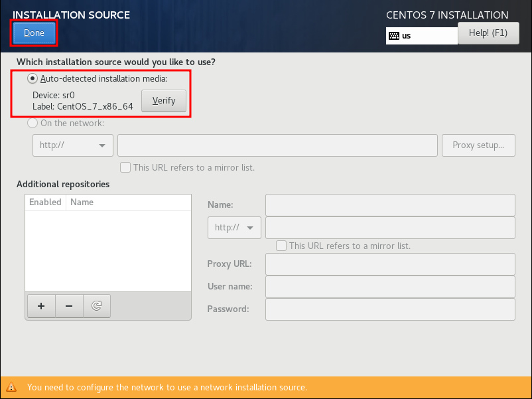Image resolution: width=532 pixels, height=399 pixels.
Task: Click the network configuration warning message
Action: [x=167, y=388]
